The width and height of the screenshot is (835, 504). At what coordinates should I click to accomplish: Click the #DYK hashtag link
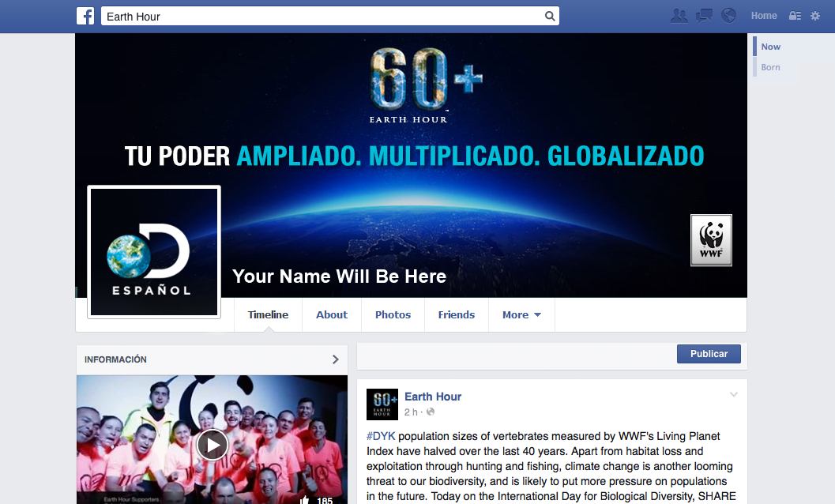(x=381, y=436)
